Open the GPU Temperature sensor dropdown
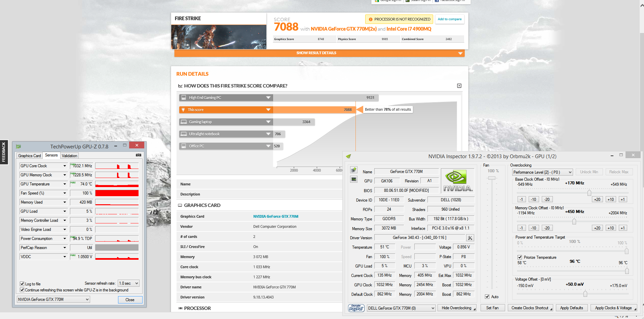This screenshot has width=644, height=319. tap(65, 184)
